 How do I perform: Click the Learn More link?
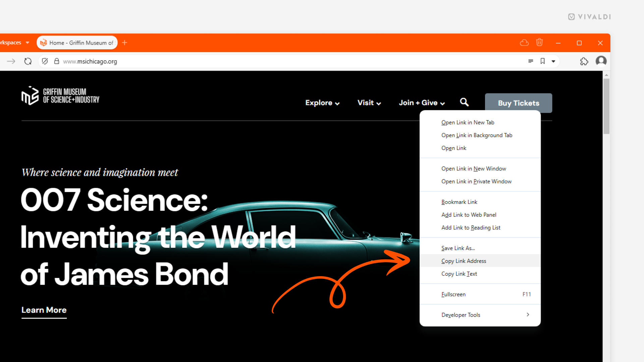44,310
